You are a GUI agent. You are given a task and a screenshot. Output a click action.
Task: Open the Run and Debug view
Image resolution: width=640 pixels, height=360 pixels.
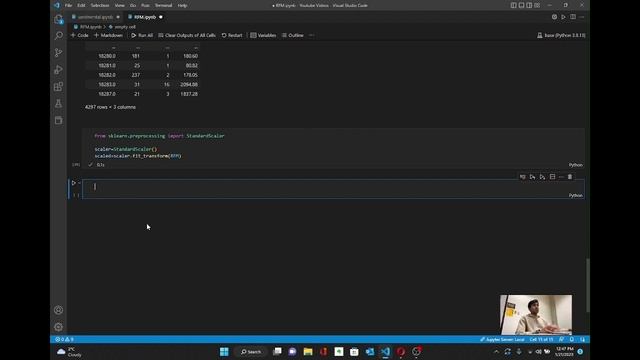[x=58, y=70]
